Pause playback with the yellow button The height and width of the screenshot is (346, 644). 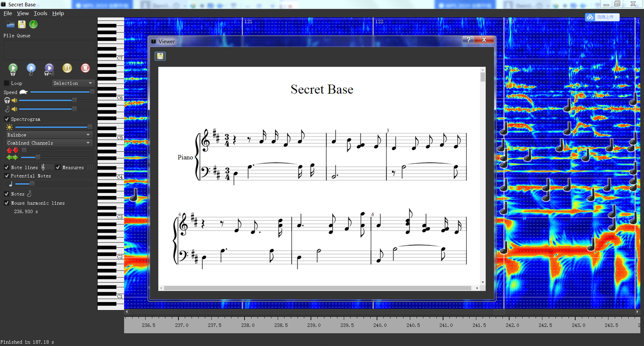click(x=67, y=68)
